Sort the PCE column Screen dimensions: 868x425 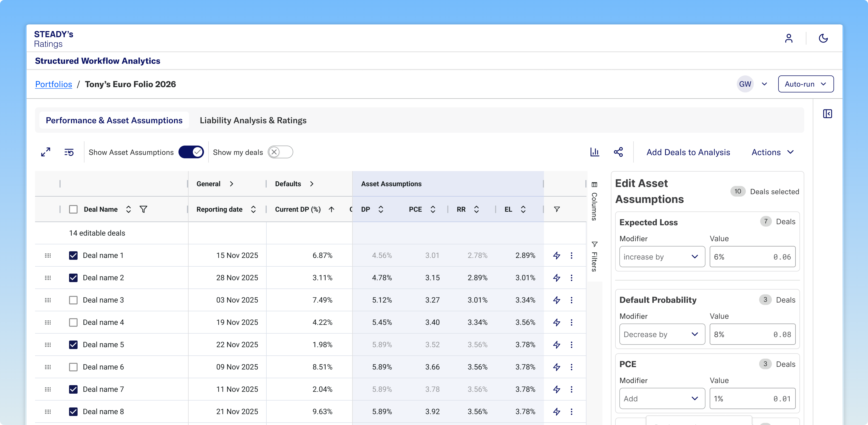433,209
